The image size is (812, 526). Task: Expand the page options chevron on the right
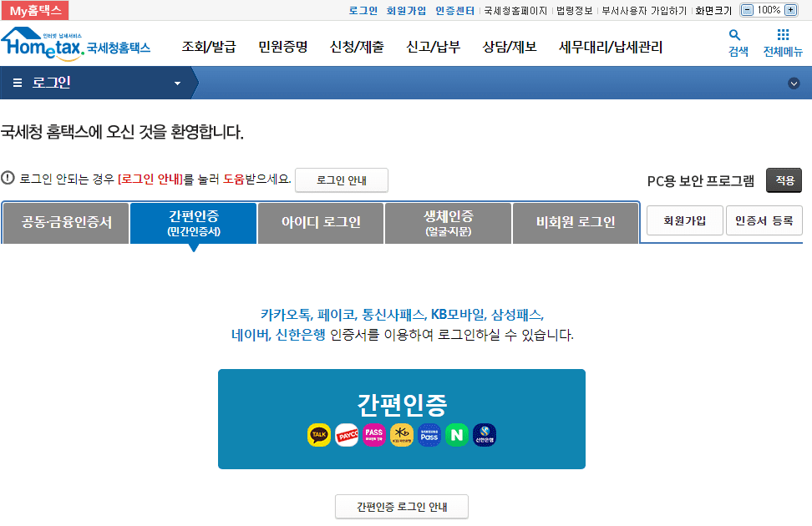pyautogui.click(x=794, y=83)
